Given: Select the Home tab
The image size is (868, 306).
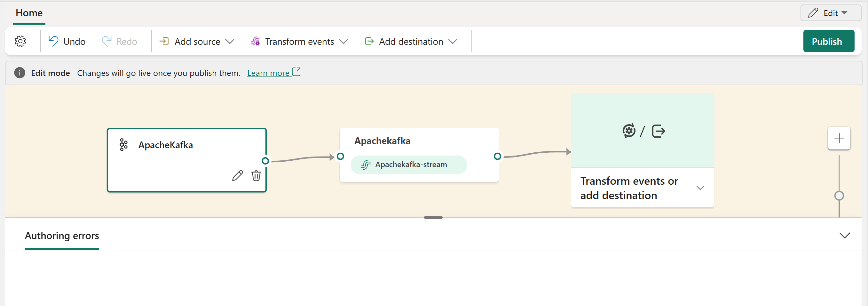Looking at the screenshot, I should [x=29, y=13].
